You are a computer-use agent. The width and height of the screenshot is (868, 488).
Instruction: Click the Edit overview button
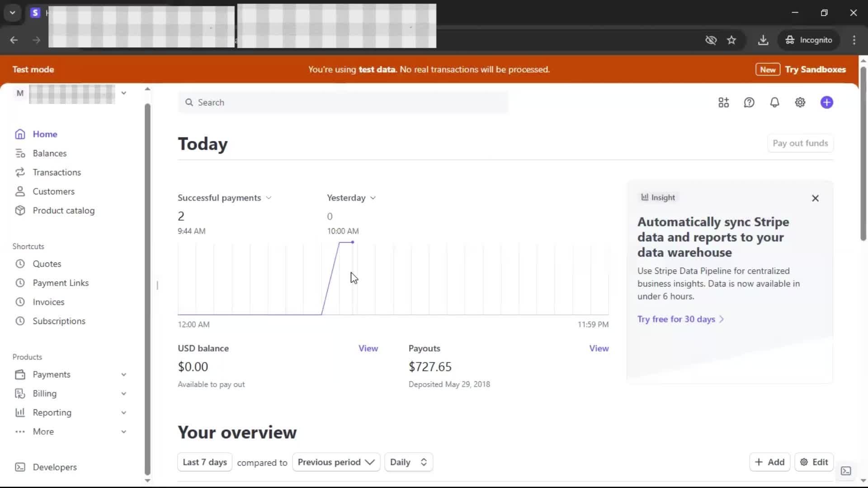(x=814, y=462)
